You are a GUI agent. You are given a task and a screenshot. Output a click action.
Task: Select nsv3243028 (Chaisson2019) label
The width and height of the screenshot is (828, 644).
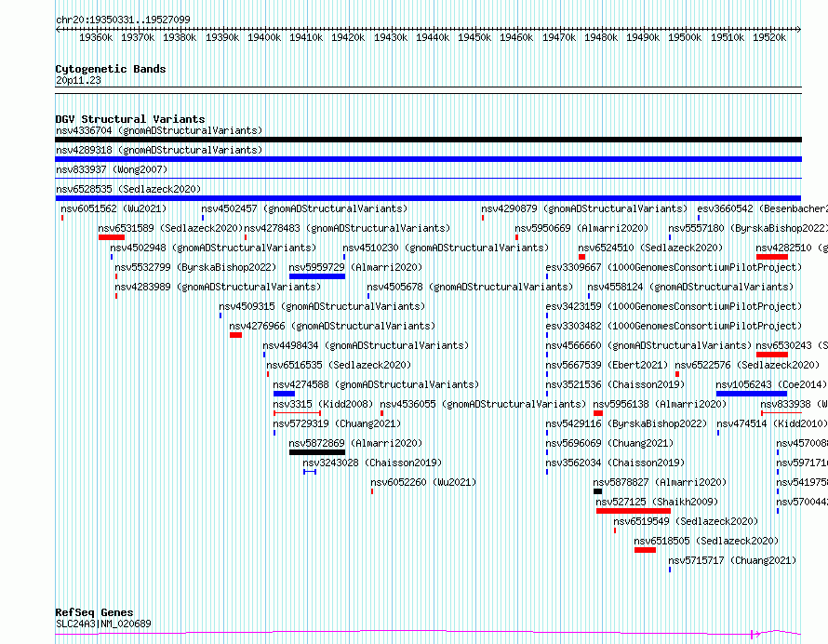point(372,463)
